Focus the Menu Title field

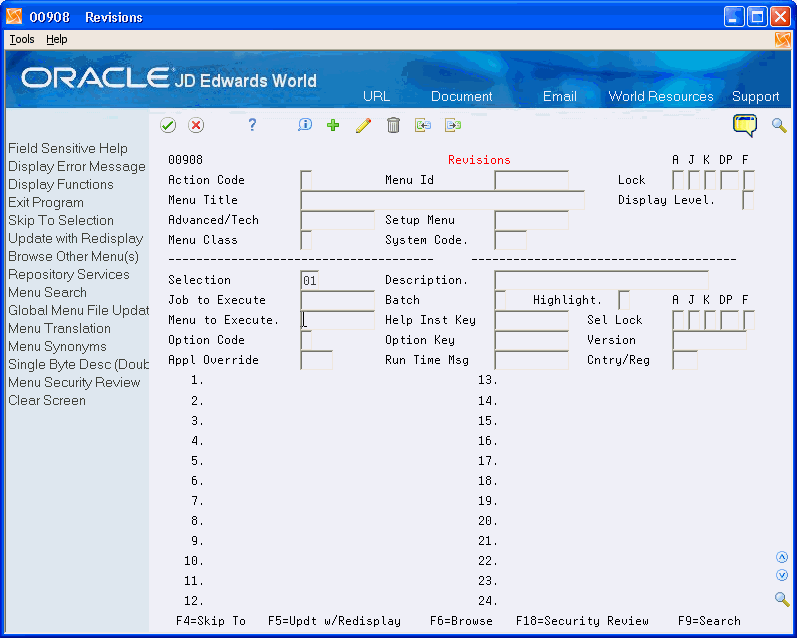[442, 200]
